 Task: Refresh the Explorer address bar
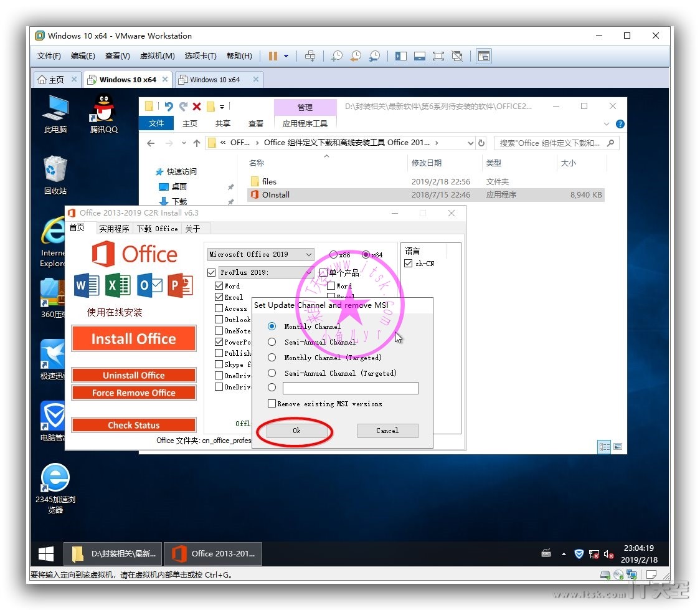click(481, 143)
